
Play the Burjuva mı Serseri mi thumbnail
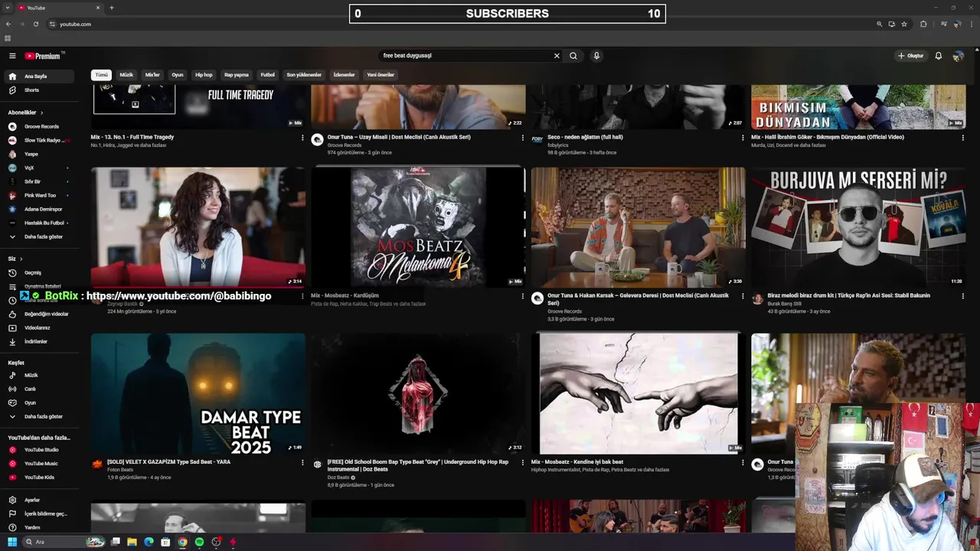tap(858, 227)
